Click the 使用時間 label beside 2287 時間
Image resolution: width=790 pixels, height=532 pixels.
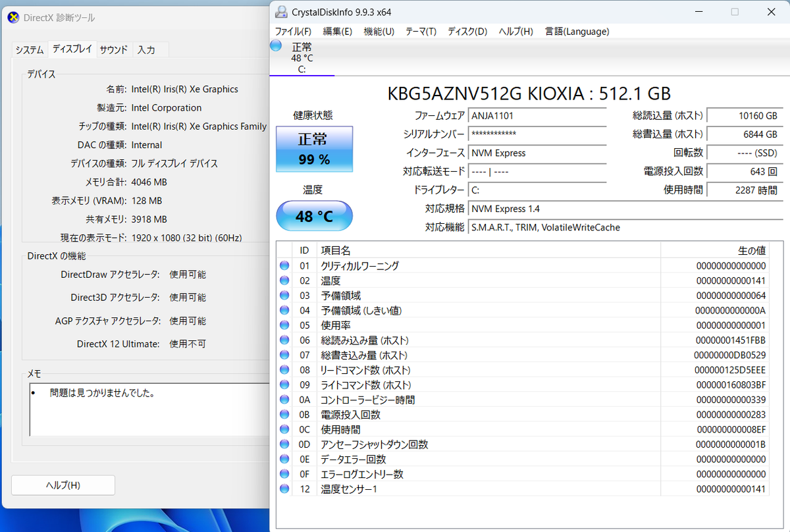(683, 190)
